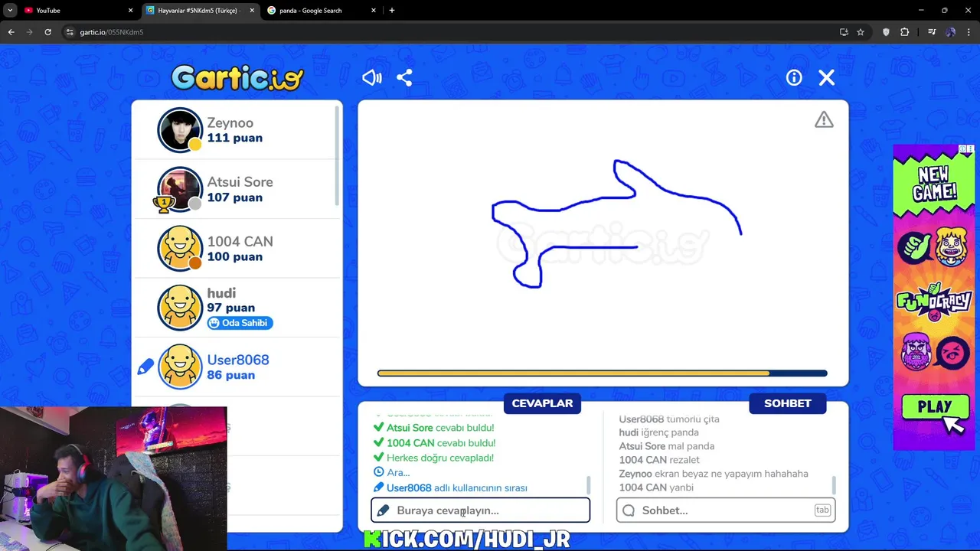
Task: Click the pencil icon beside User8068
Action: 145,367
